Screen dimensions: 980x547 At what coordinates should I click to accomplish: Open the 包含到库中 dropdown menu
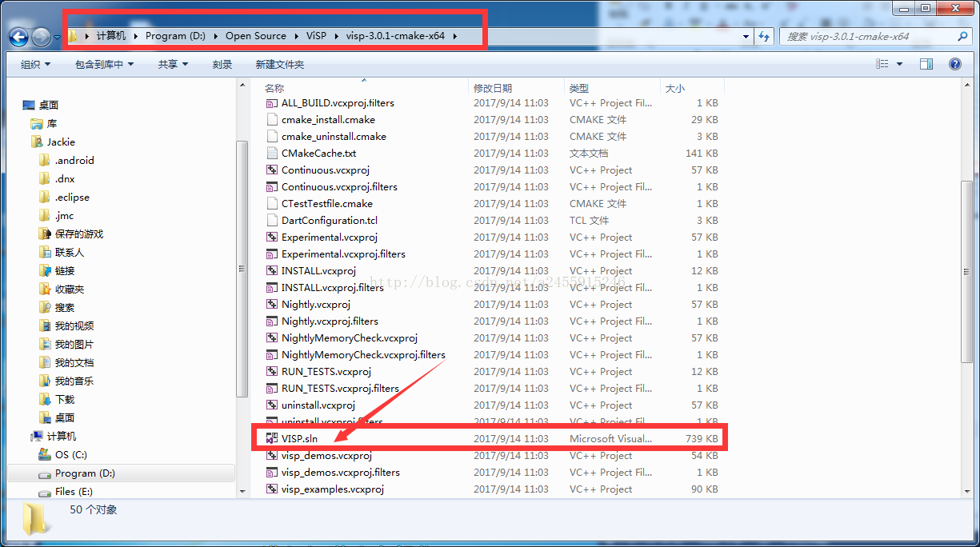point(104,64)
